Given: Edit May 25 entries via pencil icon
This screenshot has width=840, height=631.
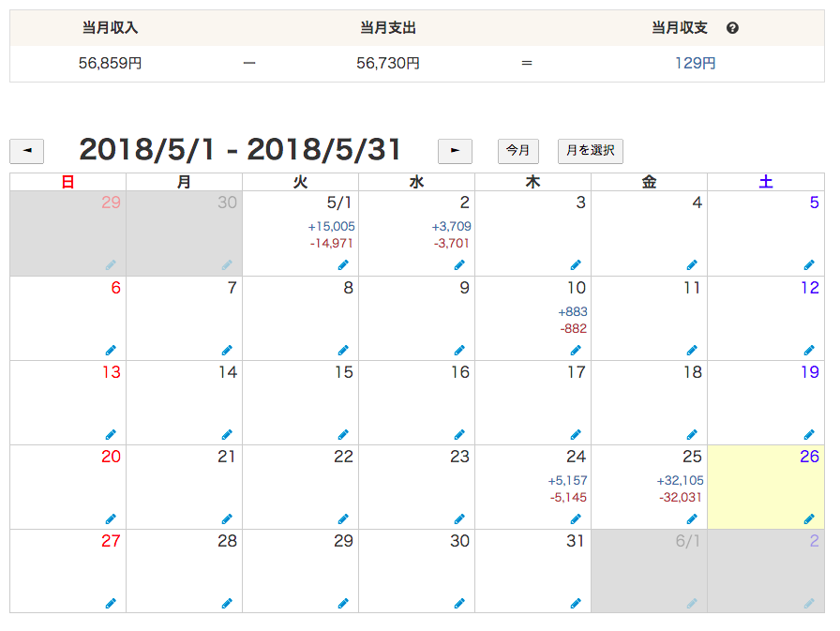Looking at the screenshot, I should (692, 519).
